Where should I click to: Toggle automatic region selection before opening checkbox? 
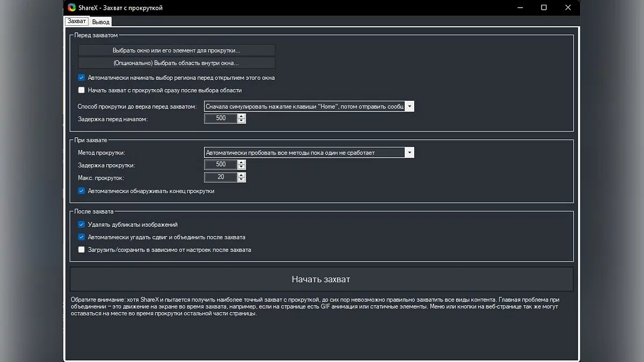(82, 78)
